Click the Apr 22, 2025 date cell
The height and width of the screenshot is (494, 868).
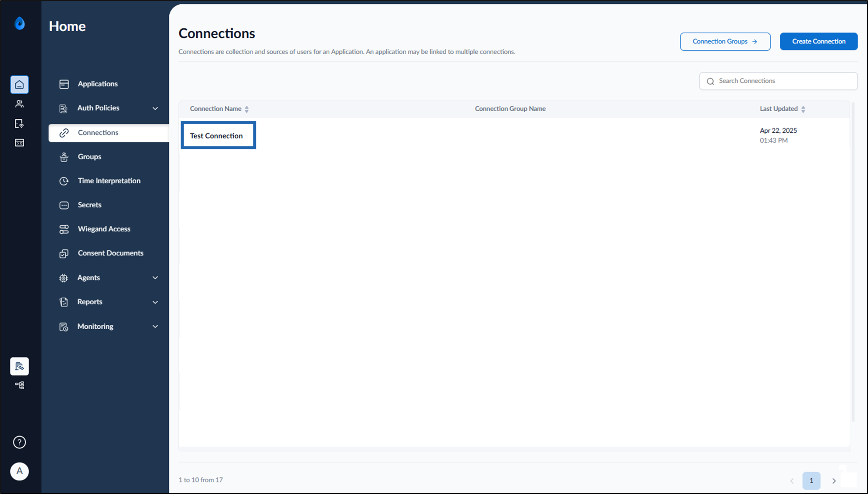pos(778,131)
